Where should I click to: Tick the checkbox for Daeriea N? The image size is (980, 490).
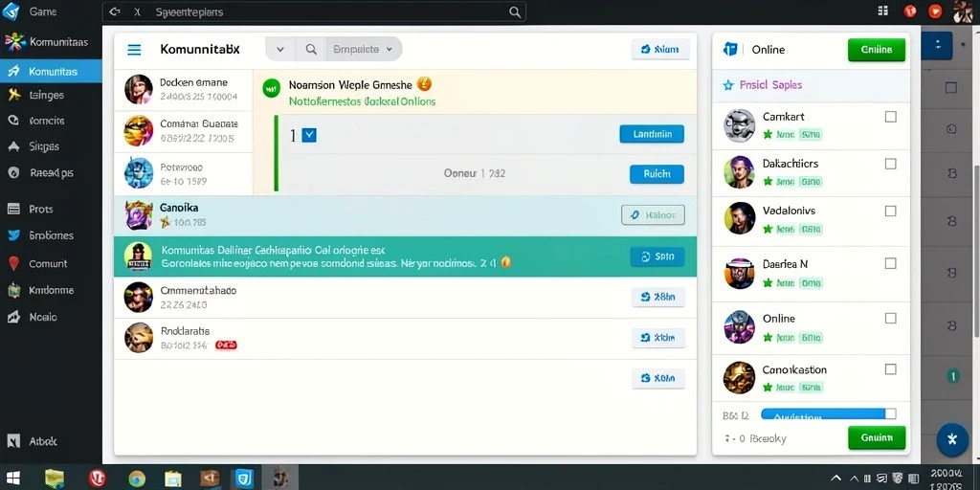891,264
